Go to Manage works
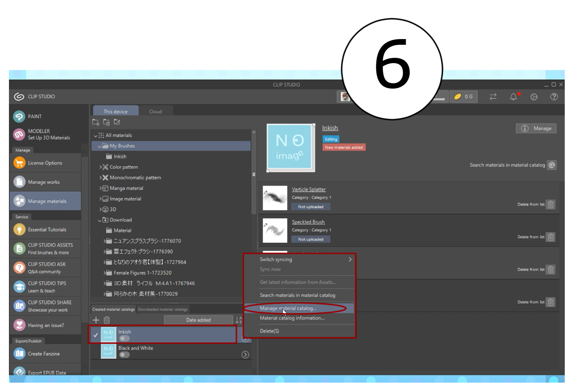Screen dimensions: 568x392 [x=45, y=182]
